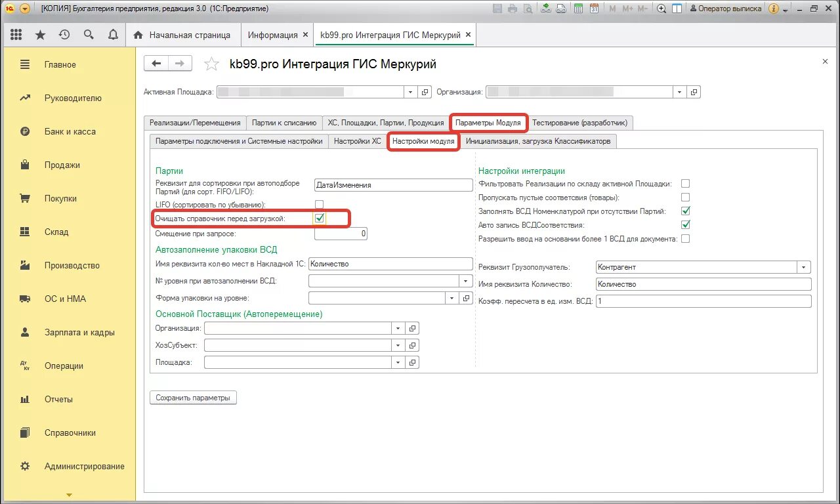Viewport: 840px width, 504px height.
Task: Click the M+ memory add button
Action: [x=627, y=9]
